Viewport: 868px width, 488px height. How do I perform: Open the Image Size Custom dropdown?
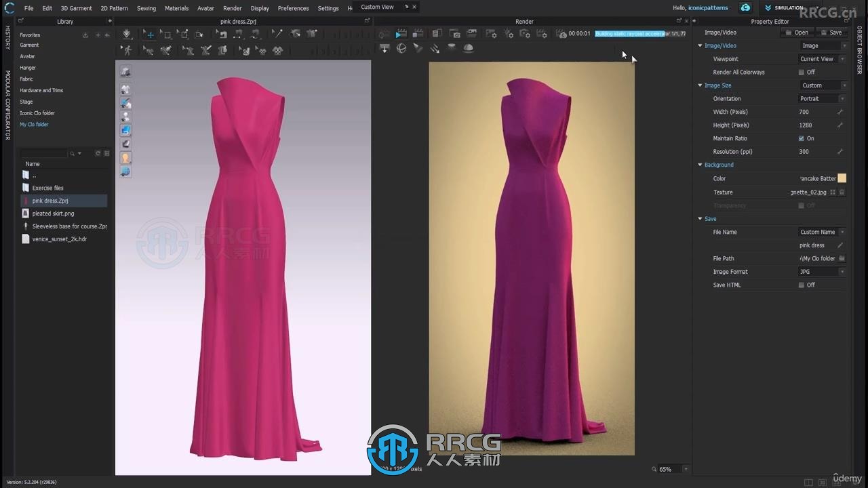(823, 85)
